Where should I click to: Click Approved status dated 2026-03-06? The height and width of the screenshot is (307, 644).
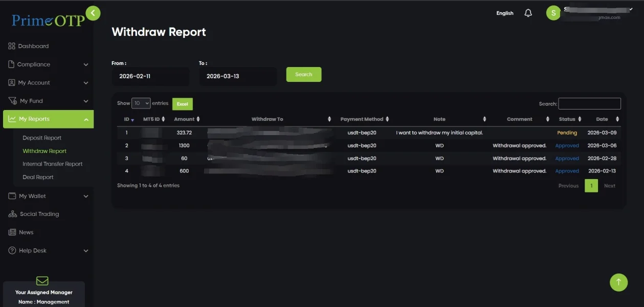point(567,145)
